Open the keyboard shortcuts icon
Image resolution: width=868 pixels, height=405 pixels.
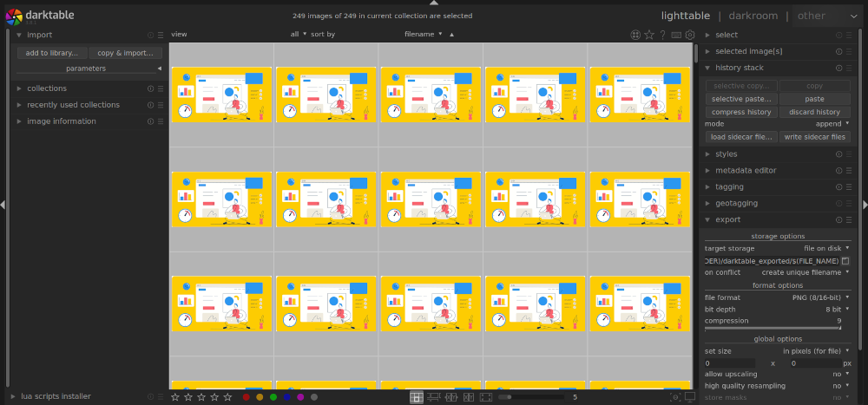pos(676,35)
